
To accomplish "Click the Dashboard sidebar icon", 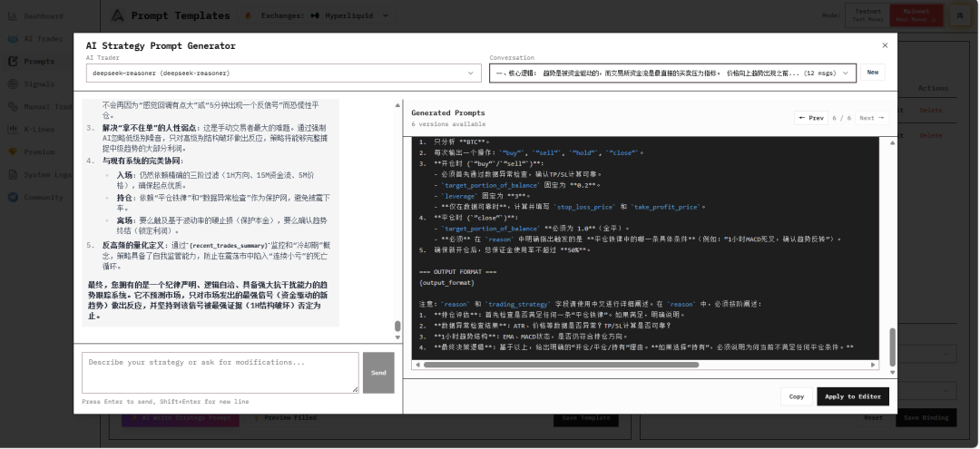I will [12, 16].
